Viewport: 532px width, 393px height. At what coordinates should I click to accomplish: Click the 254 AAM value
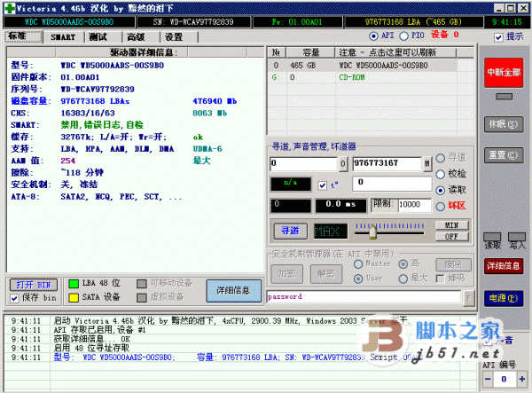[x=68, y=161]
